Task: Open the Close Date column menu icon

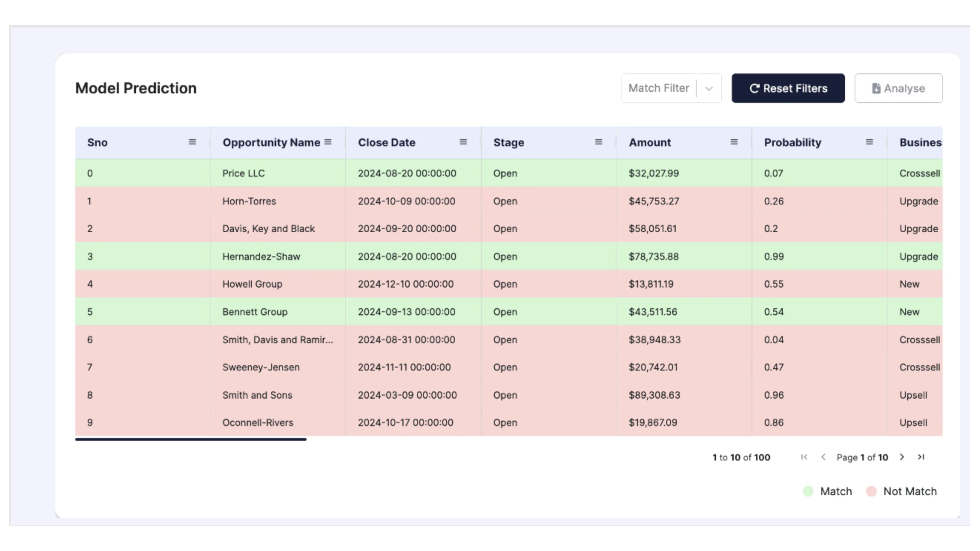Action: coord(463,142)
